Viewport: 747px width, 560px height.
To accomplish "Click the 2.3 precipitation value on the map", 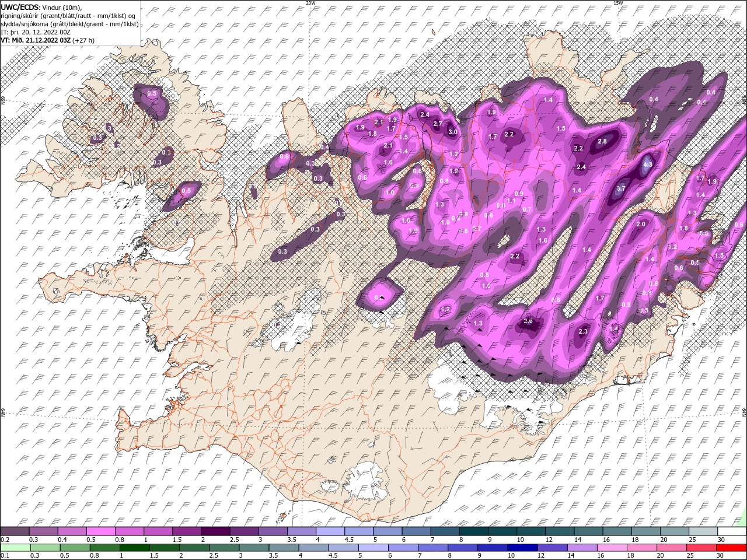I will [x=583, y=331].
